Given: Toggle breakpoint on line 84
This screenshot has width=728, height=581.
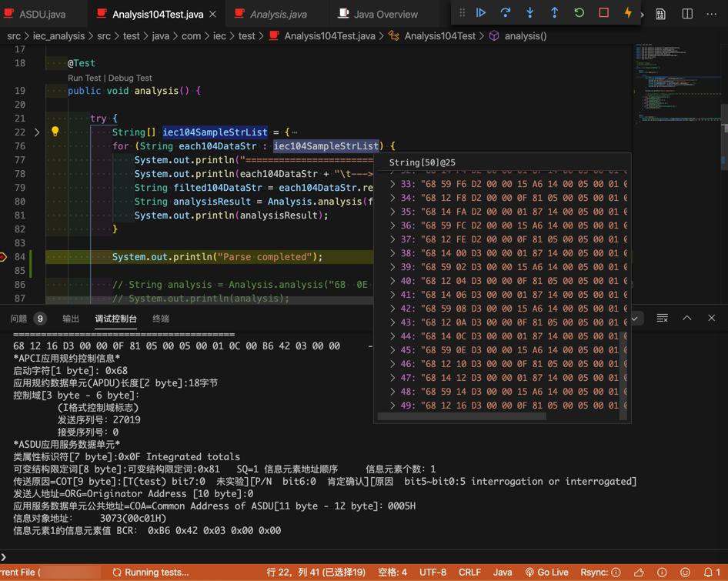Looking at the screenshot, I should (4, 257).
